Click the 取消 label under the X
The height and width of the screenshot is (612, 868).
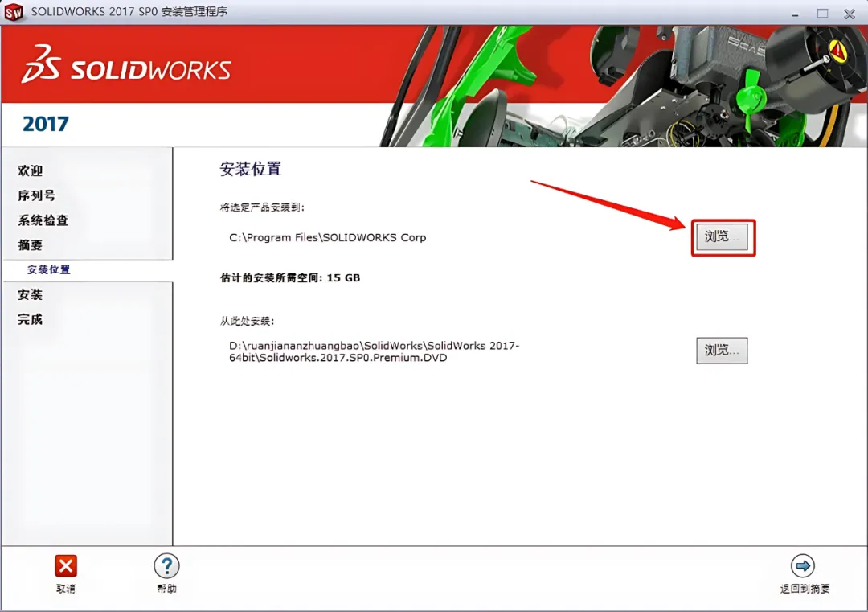point(65,589)
